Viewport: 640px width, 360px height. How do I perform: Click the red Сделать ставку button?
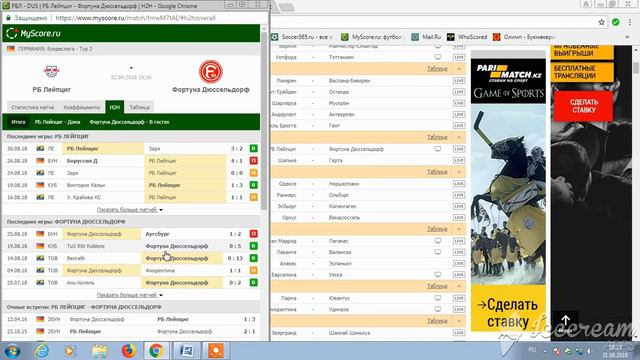click(x=583, y=106)
